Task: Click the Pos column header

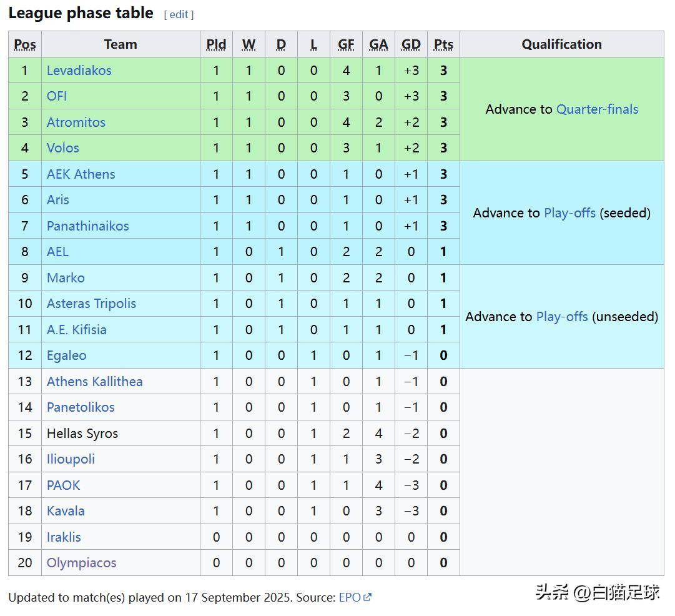Action: coord(25,44)
